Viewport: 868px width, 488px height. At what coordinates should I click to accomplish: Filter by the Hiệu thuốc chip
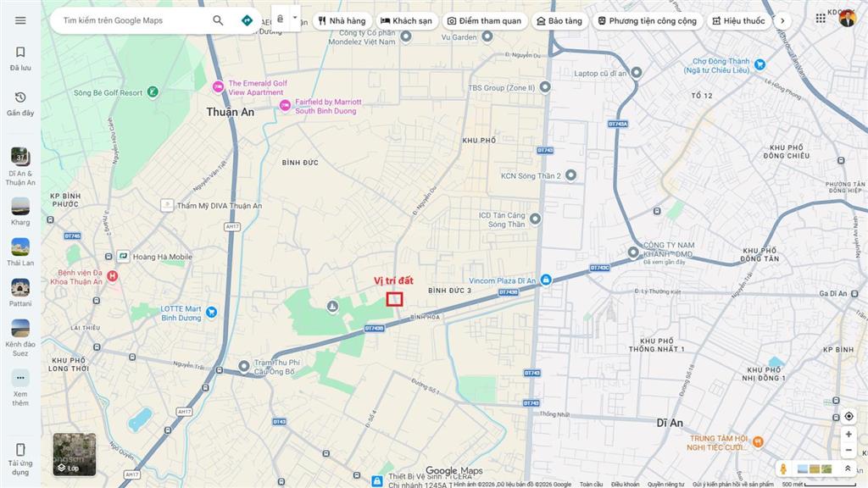(739, 21)
